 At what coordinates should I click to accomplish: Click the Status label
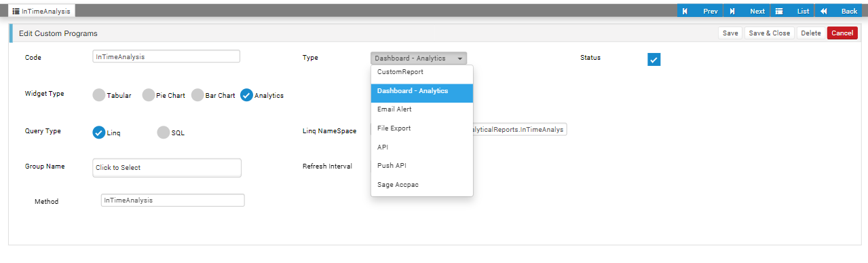(590, 58)
